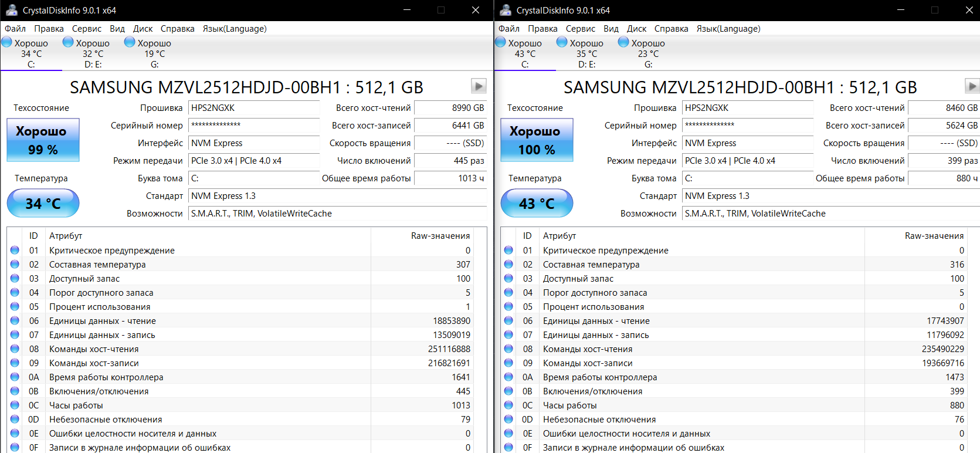This screenshot has height=453, width=980.
Task: Click next-disk arrow in left window
Action: pyautogui.click(x=479, y=86)
